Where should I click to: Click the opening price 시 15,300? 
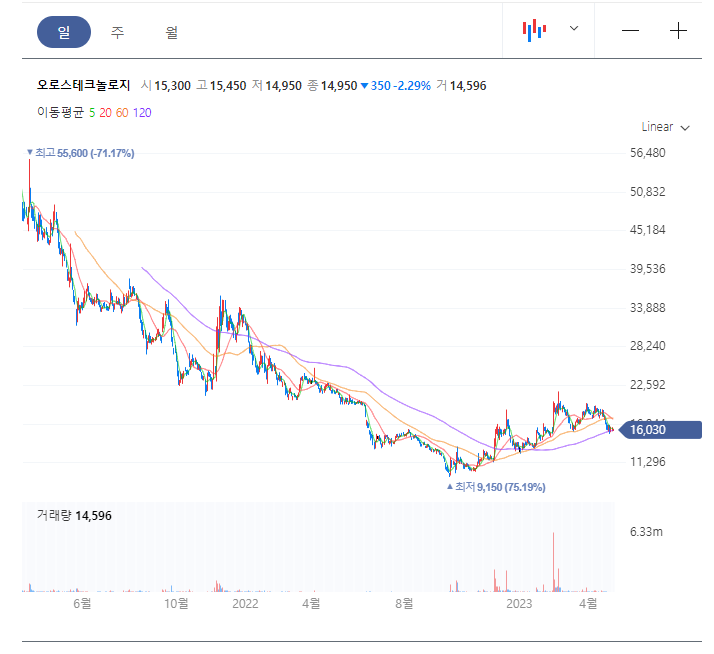[x=166, y=86]
